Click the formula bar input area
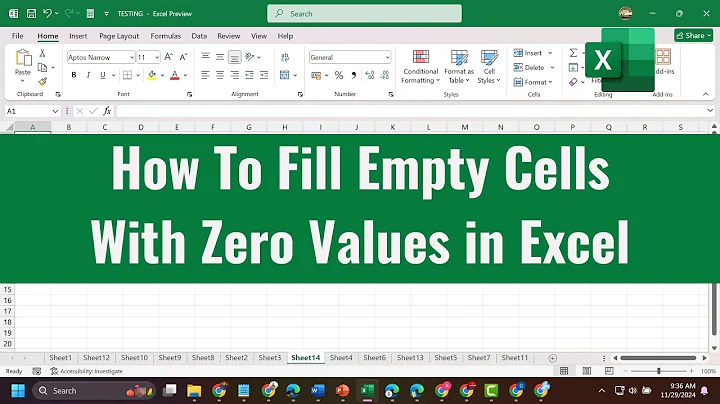The image size is (720, 404). [x=411, y=111]
